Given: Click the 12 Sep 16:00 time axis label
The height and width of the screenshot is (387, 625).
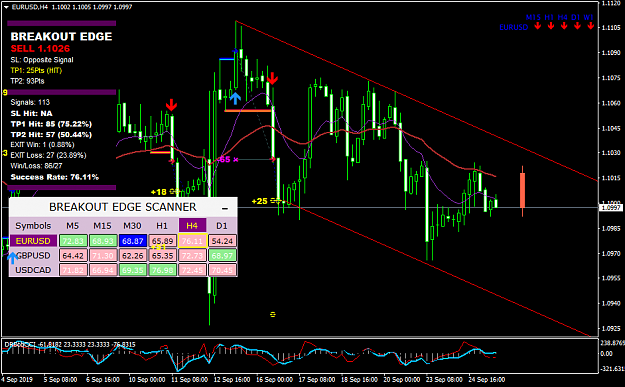Looking at the screenshot, I should (x=232, y=379).
